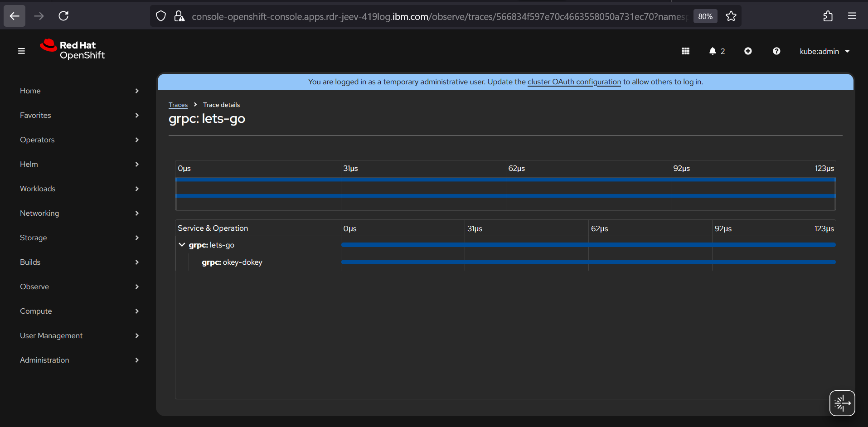
Task: Open the cluster OAuth configuration link
Action: pyautogui.click(x=574, y=82)
